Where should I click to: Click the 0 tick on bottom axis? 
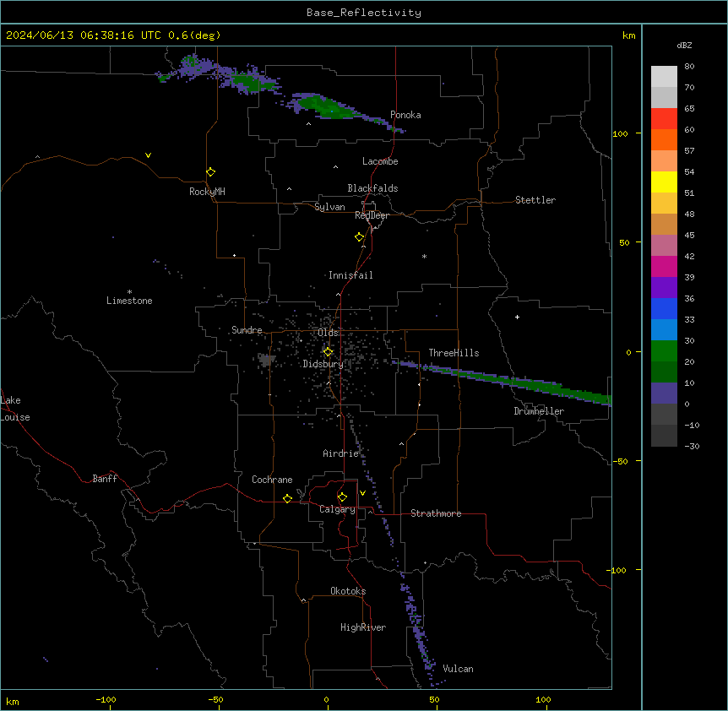tap(326, 699)
